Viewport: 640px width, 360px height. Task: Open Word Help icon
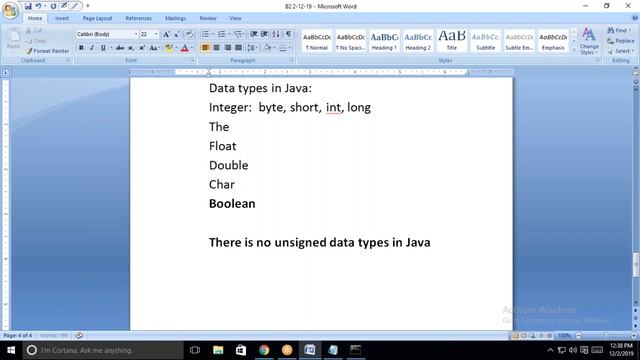coord(635,18)
